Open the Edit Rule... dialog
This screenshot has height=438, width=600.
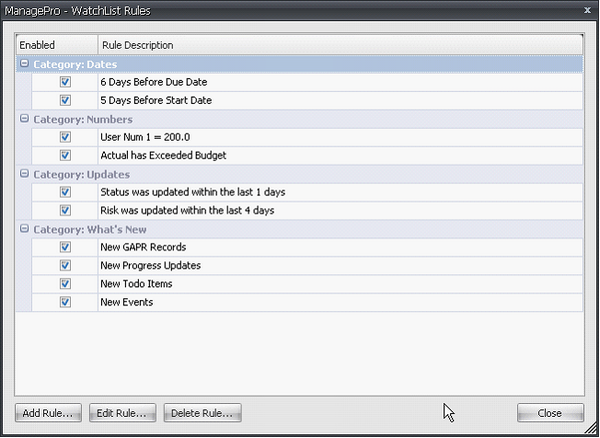[122, 413]
